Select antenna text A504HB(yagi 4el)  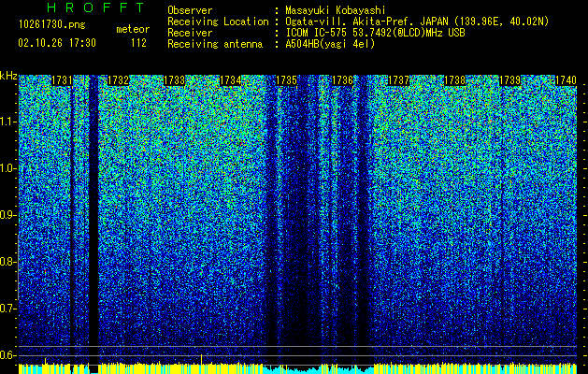[x=330, y=44]
